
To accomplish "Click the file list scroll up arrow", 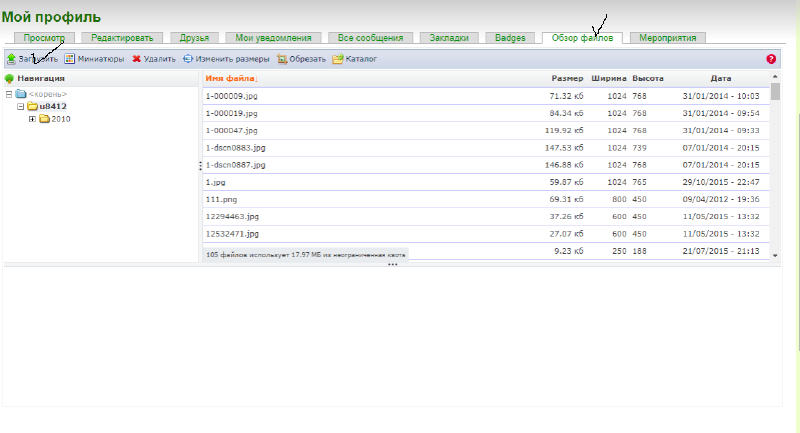I will (x=775, y=77).
